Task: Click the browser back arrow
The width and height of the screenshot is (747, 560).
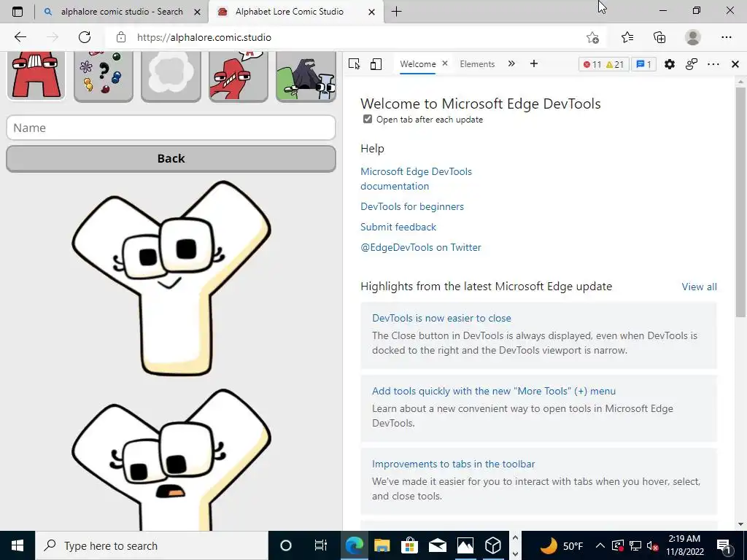Action: click(x=20, y=37)
